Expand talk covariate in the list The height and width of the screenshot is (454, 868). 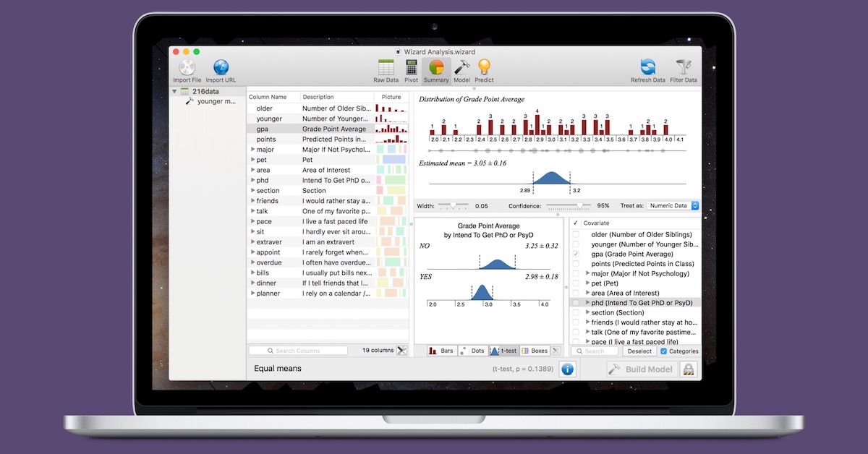coord(588,333)
